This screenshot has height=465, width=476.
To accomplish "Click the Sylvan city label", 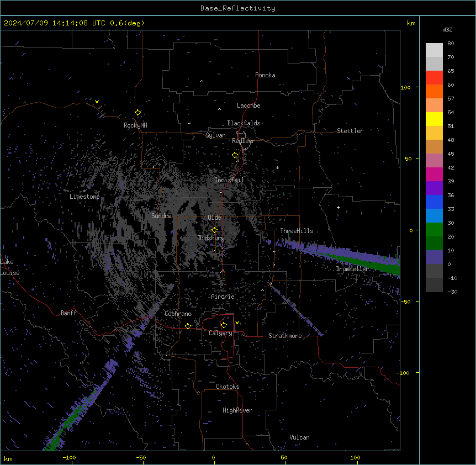I will click(215, 135).
